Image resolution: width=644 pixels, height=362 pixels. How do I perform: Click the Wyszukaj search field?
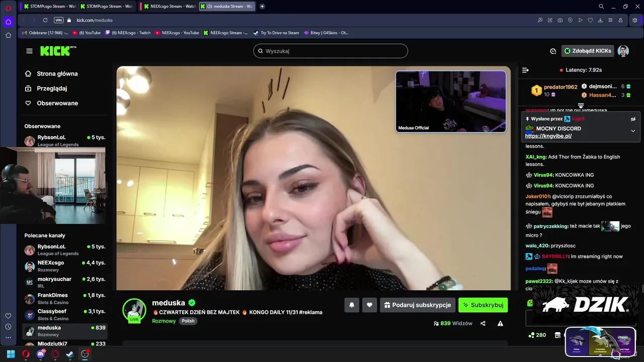(x=331, y=51)
